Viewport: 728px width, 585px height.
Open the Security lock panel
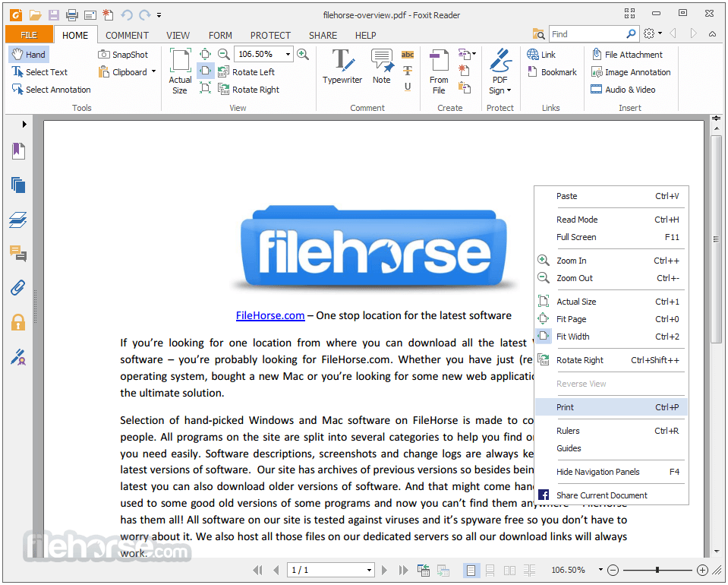point(18,322)
